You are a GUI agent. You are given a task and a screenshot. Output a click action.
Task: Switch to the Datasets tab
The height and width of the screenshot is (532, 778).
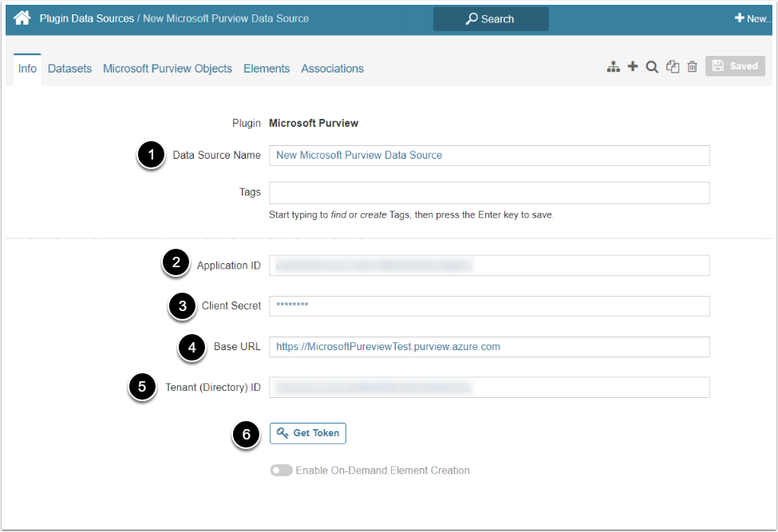tap(69, 69)
